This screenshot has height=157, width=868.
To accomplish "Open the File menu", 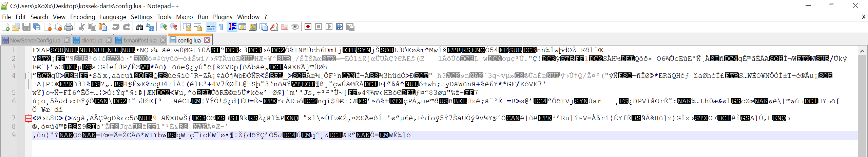I will coord(6,17).
